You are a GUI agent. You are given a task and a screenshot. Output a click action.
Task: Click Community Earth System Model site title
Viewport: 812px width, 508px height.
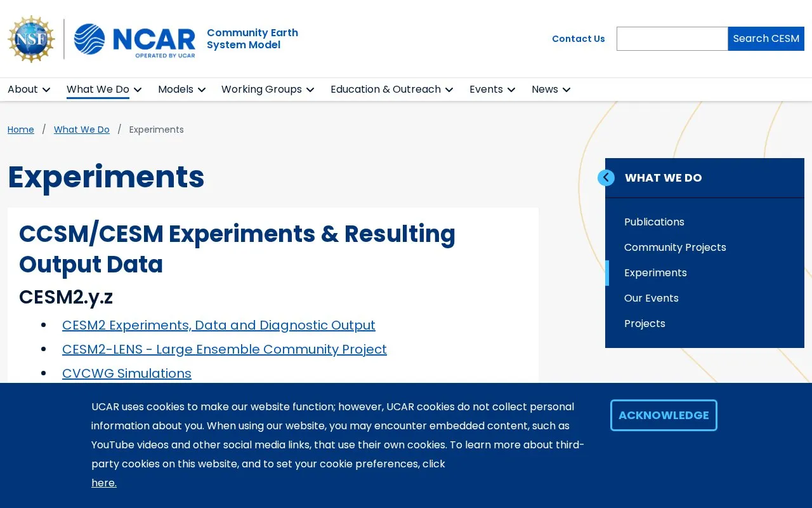click(x=252, y=39)
